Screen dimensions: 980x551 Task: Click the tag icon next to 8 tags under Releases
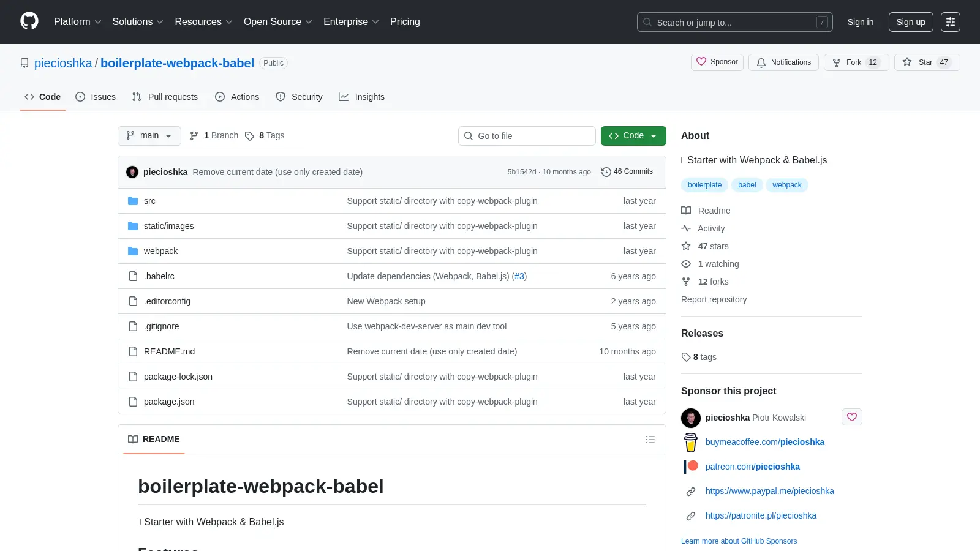[x=686, y=357]
